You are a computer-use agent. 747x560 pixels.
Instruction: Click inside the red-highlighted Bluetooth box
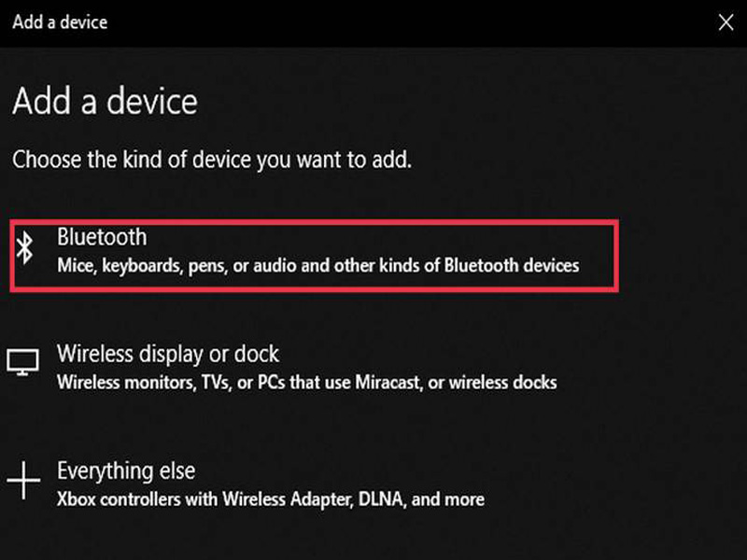click(x=315, y=256)
